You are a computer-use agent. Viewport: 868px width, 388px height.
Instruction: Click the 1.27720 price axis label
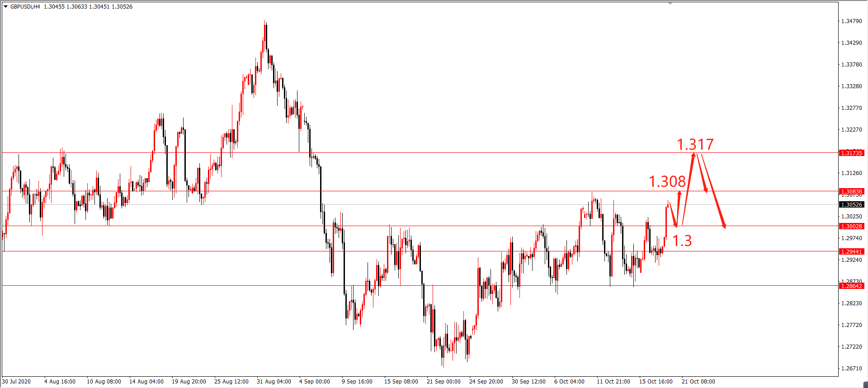tap(851, 325)
